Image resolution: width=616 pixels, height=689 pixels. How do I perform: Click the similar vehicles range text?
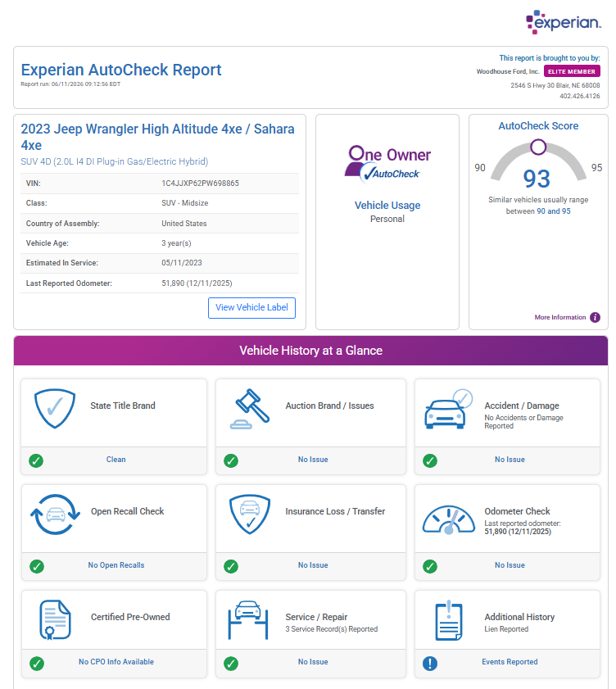tap(538, 205)
